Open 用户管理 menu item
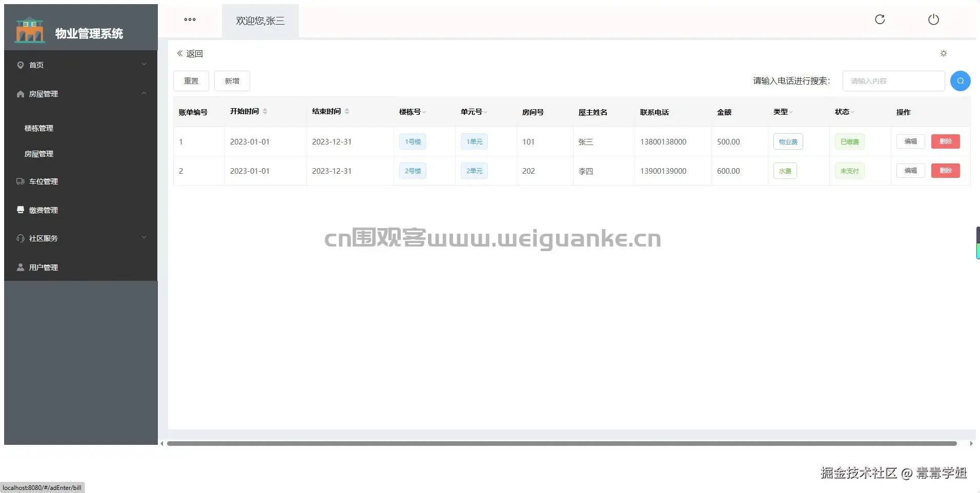This screenshot has width=980, height=493. pyautogui.click(x=80, y=268)
